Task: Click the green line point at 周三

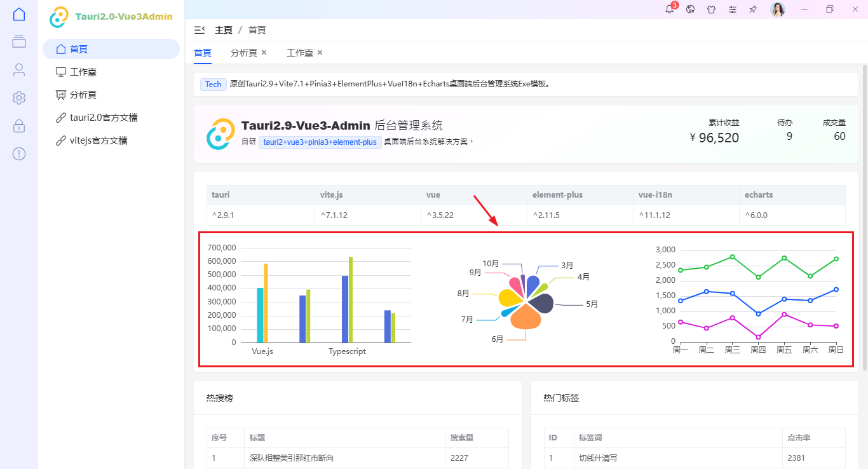Action: click(x=733, y=257)
